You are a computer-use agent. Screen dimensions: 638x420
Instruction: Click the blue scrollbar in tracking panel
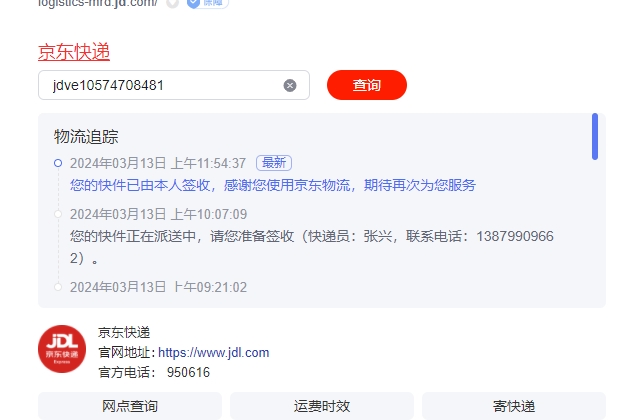tap(595, 137)
